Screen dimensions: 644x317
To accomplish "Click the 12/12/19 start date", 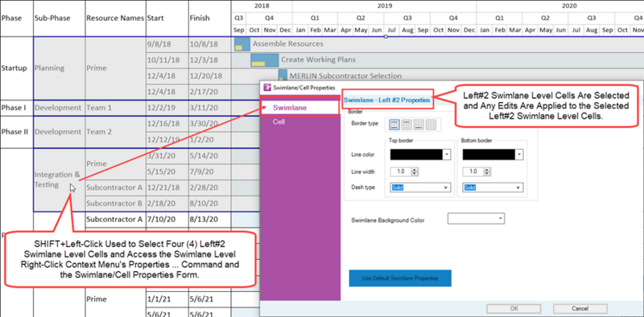I will point(167,140).
